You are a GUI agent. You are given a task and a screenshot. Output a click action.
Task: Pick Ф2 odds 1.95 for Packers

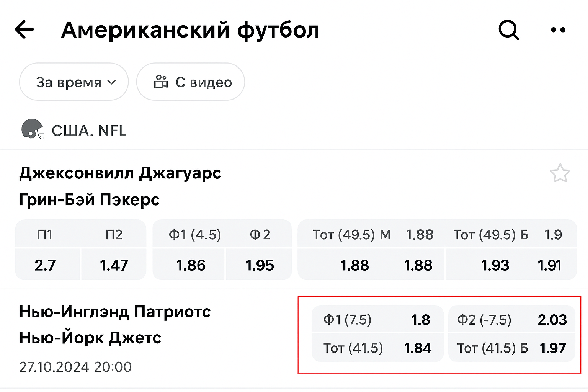click(x=260, y=265)
